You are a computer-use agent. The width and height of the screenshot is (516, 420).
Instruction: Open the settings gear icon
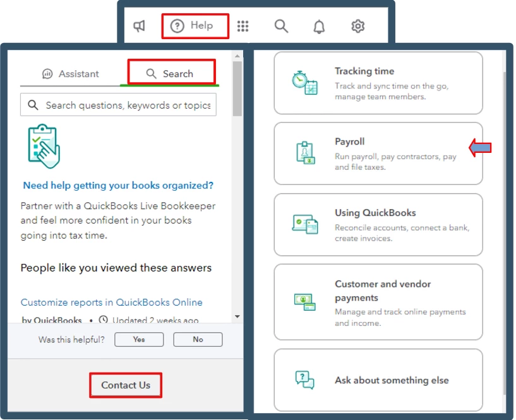357,26
